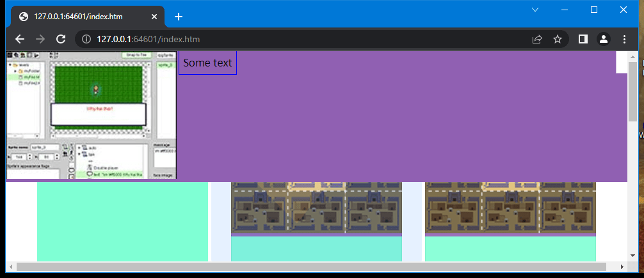Click the address bar URL field

pos(307,39)
